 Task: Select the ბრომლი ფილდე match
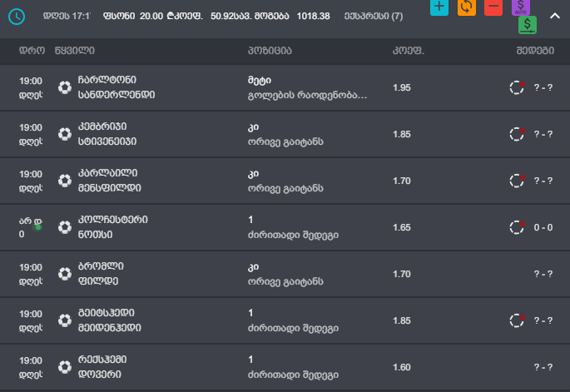coord(101,274)
